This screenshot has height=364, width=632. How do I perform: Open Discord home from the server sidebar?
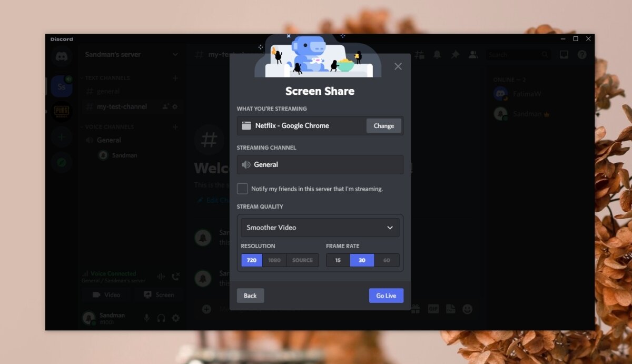click(x=62, y=56)
